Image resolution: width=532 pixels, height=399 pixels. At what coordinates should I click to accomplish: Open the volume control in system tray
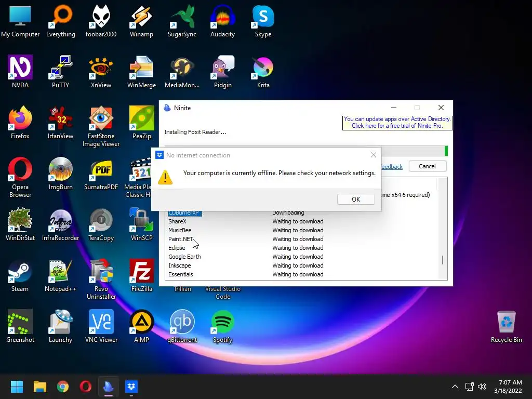click(x=482, y=387)
